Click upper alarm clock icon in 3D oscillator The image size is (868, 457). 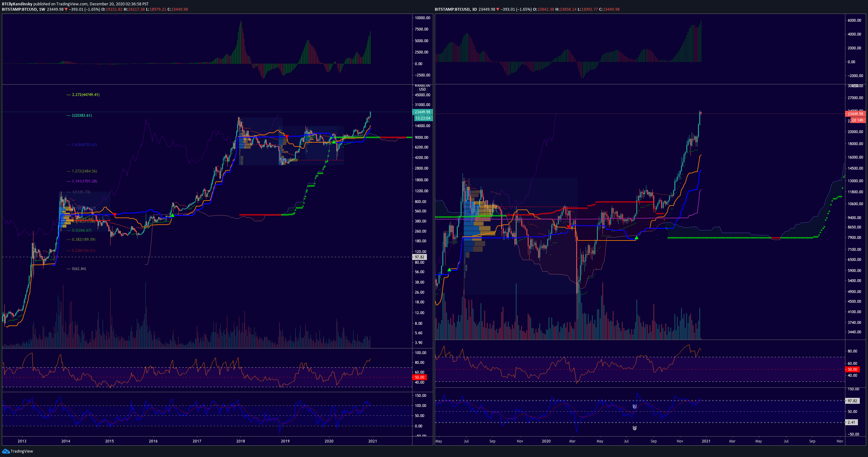[x=634, y=406]
